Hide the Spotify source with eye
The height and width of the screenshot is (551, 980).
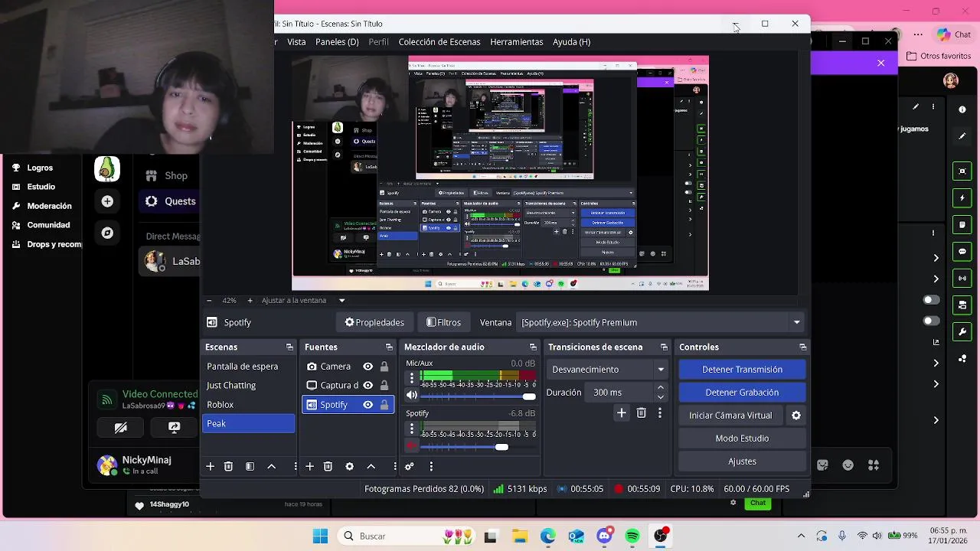tap(367, 404)
